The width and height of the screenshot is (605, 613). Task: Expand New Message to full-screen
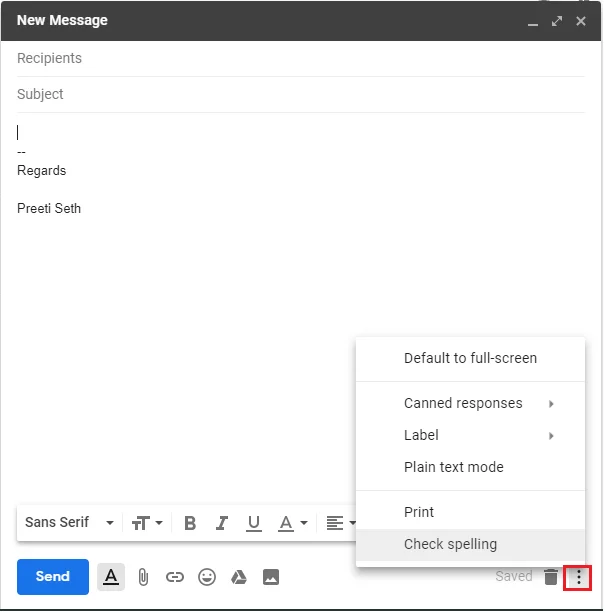click(557, 21)
